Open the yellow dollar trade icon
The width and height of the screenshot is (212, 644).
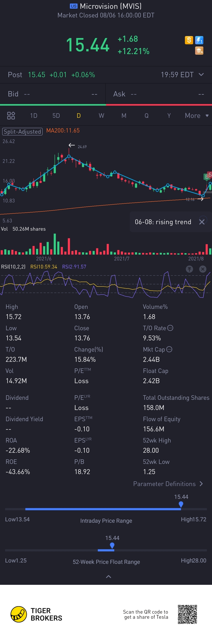189,40
